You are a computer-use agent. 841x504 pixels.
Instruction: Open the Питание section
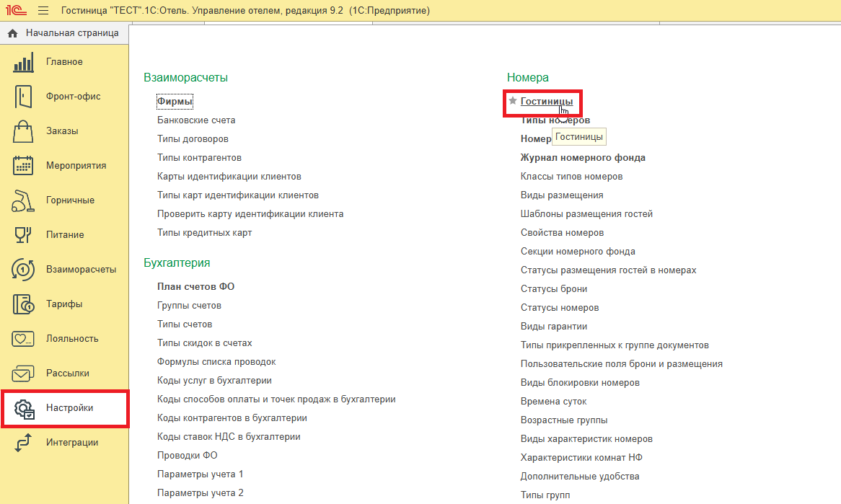tap(64, 235)
